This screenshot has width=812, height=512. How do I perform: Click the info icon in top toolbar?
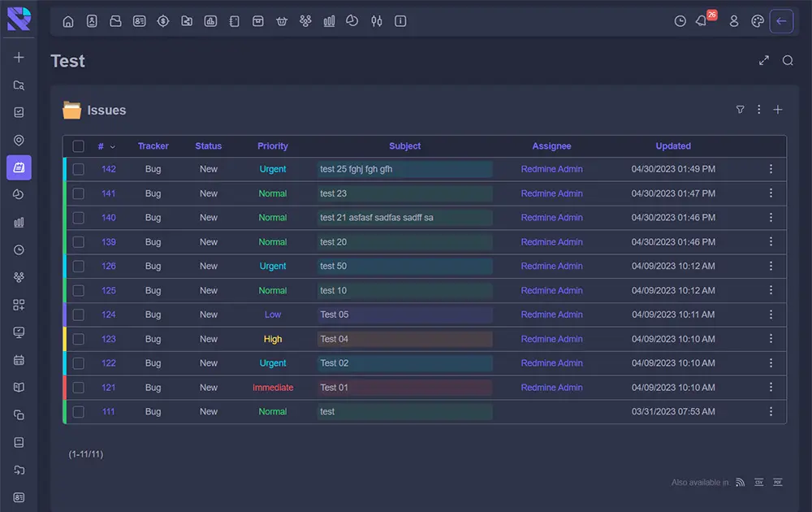[x=400, y=21]
